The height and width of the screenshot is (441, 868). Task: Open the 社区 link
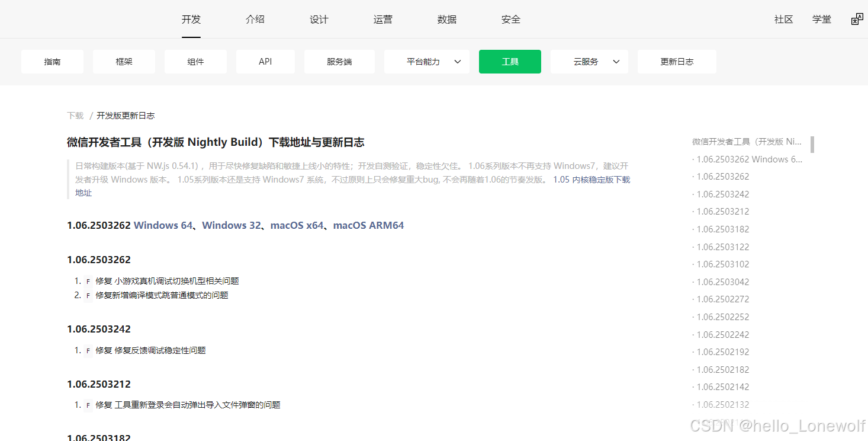(783, 20)
